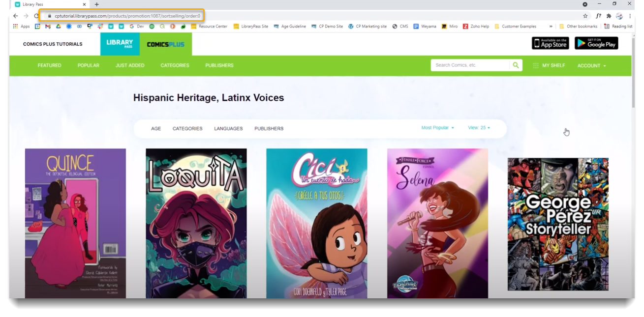Close the Library Pass browser tab
This screenshot has width=644, height=317.
point(84,4)
